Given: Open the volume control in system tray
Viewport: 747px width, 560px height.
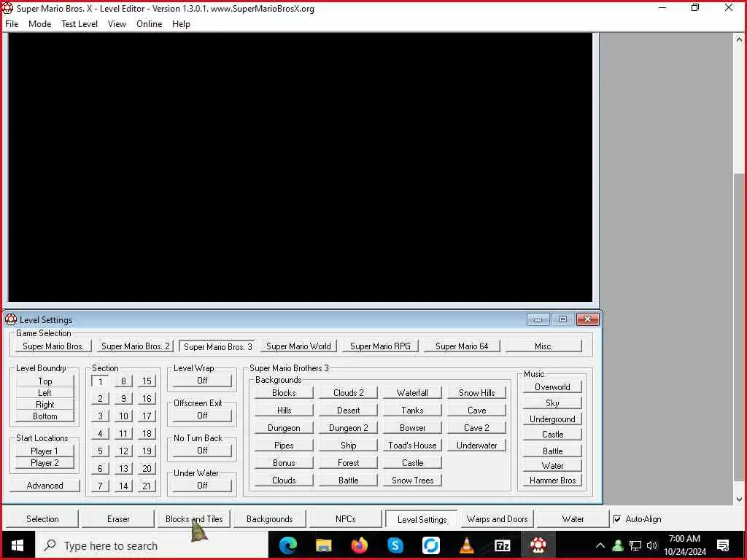Looking at the screenshot, I should pos(652,545).
